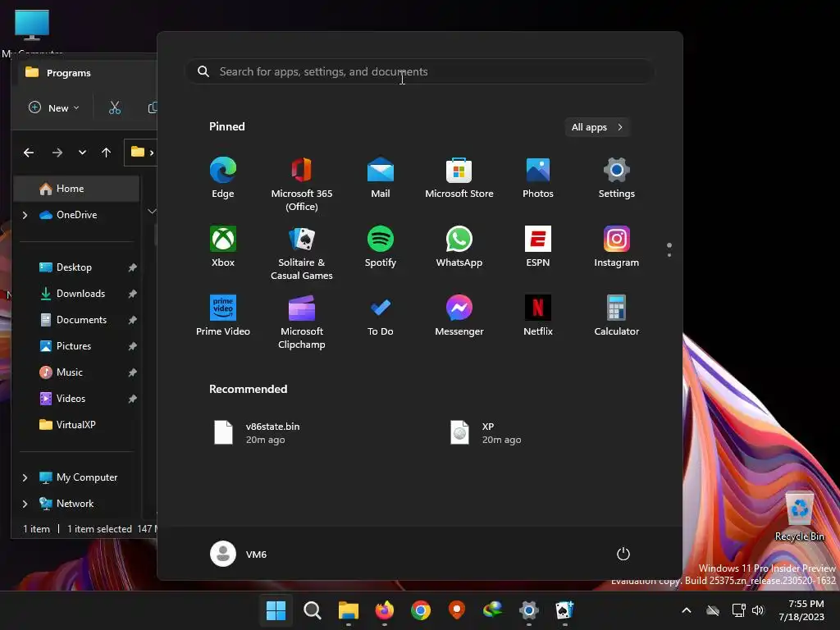Open the Mail app
The height and width of the screenshot is (630, 840).
pos(381,178)
